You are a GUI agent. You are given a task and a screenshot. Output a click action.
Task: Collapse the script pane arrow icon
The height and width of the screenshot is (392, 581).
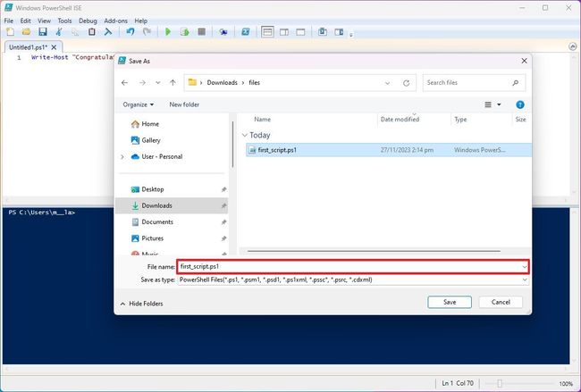(x=572, y=46)
